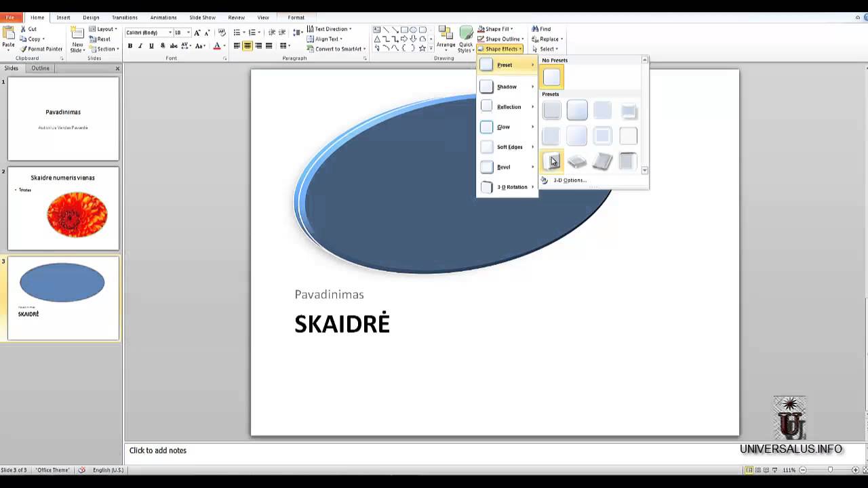Screen dimensions: 868x488
Task: Reset the slide layout
Action: [x=99, y=39]
